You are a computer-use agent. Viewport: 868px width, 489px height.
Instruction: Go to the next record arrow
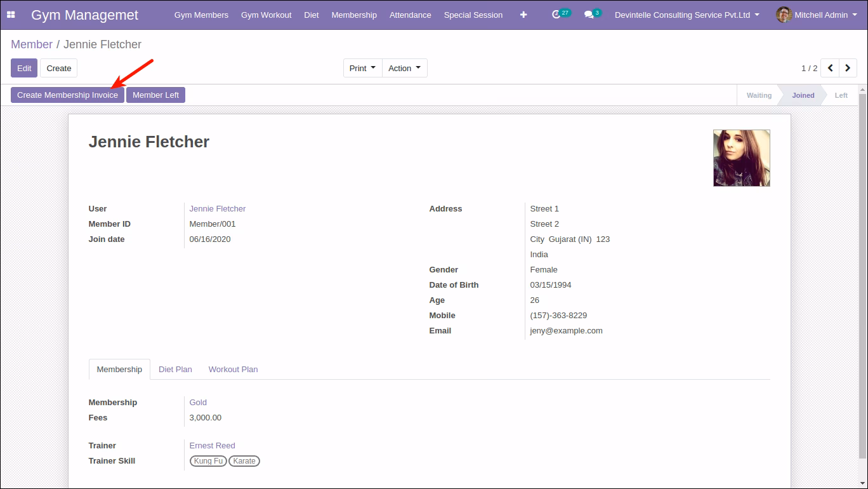(848, 68)
